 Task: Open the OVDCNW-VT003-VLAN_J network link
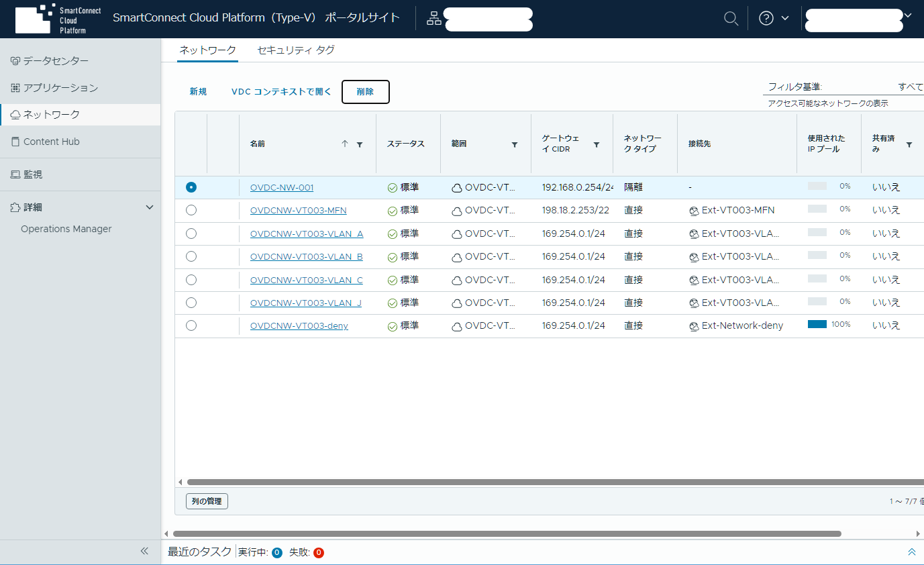click(x=306, y=303)
